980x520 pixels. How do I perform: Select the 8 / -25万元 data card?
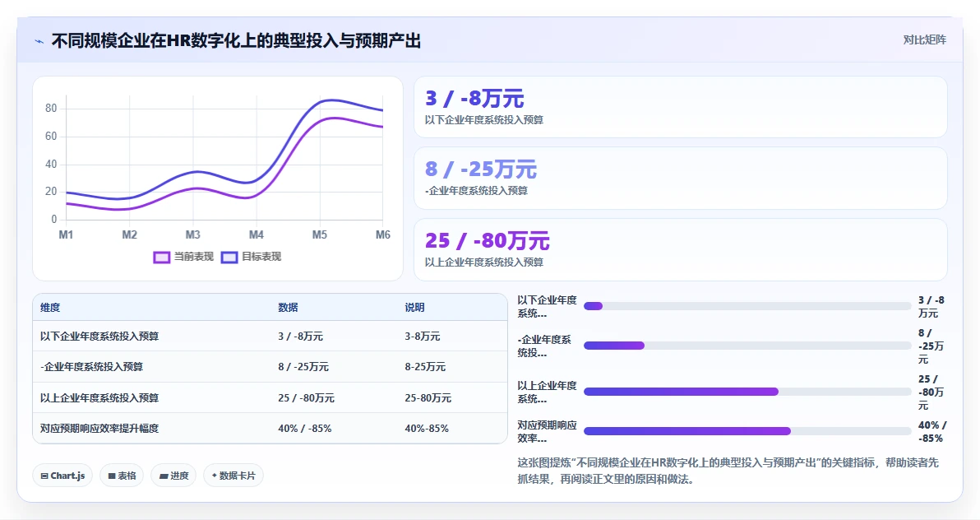point(680,179)
